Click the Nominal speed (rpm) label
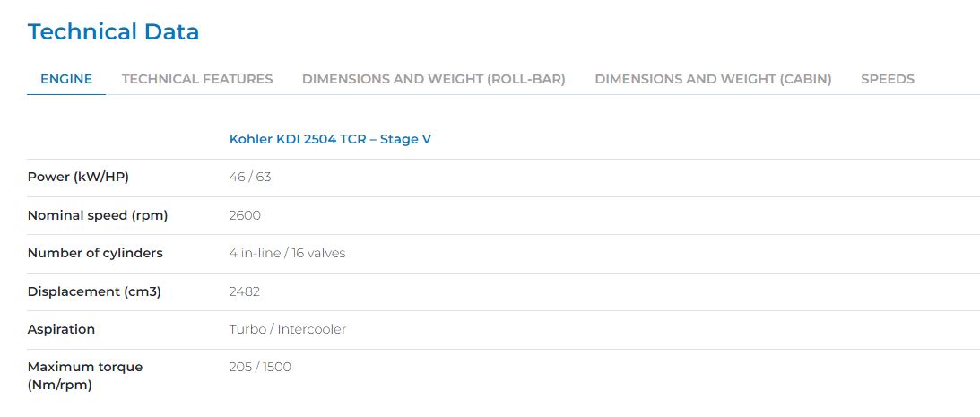 pyautogui.click(x=98, y=215)
